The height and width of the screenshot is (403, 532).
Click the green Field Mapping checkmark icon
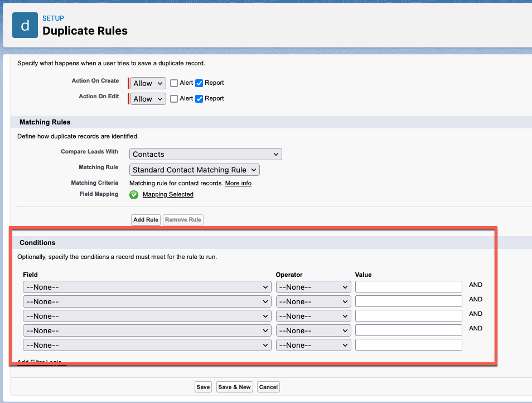click(x=134, y=195)
